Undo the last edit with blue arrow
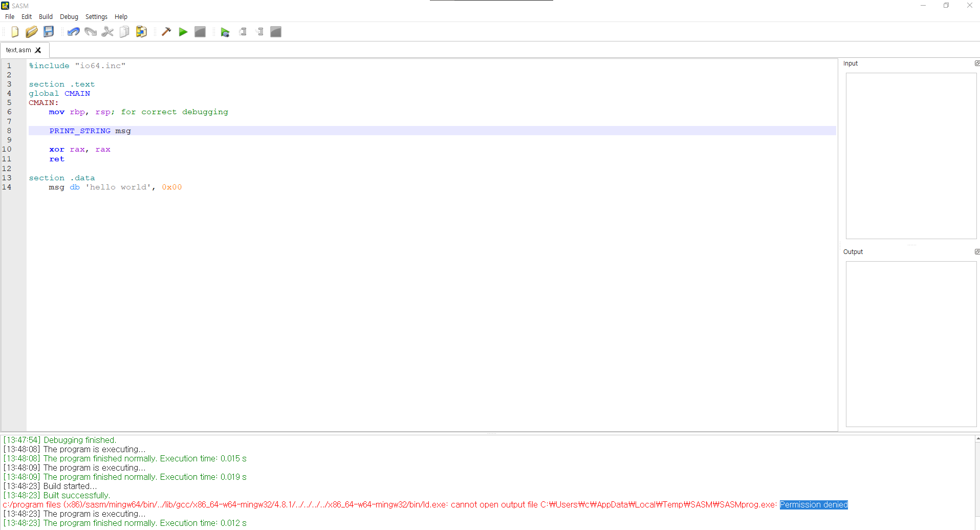Viewport: 980px width, 530px height. 74,32
